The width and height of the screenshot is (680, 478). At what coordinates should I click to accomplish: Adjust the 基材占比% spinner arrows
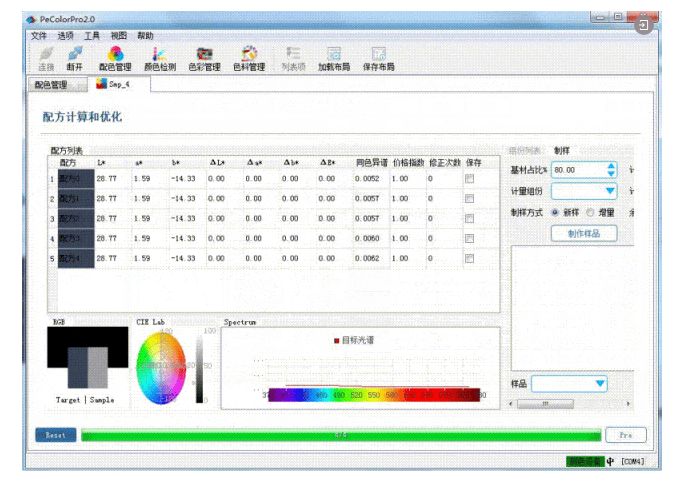click(x=612, y=170)
